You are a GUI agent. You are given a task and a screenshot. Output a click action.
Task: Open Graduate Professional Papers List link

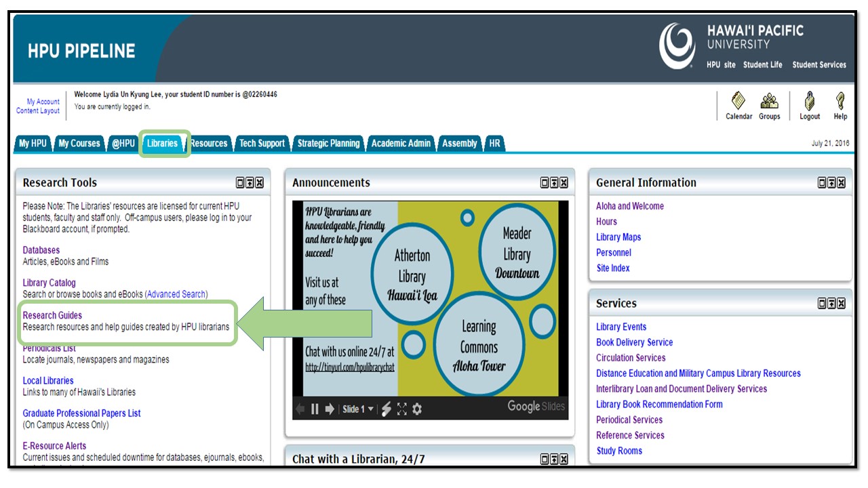[x=82, y=413]
